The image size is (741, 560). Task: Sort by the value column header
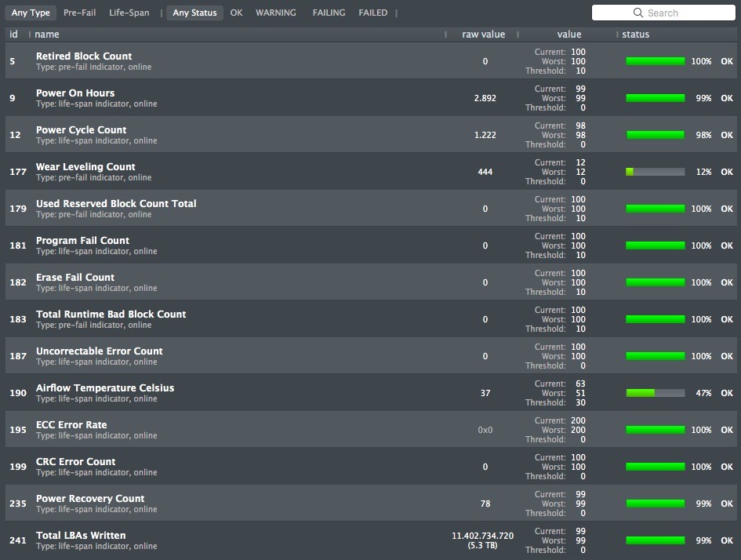[569, 35]
